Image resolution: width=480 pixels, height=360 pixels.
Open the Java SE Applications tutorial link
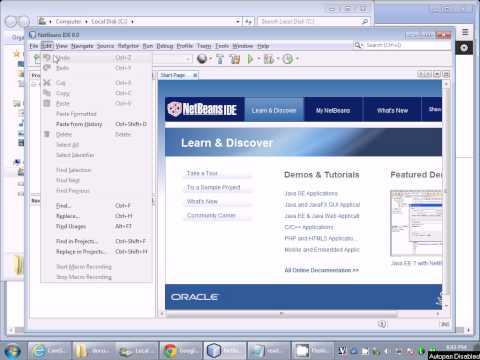[x=311, y=193]
